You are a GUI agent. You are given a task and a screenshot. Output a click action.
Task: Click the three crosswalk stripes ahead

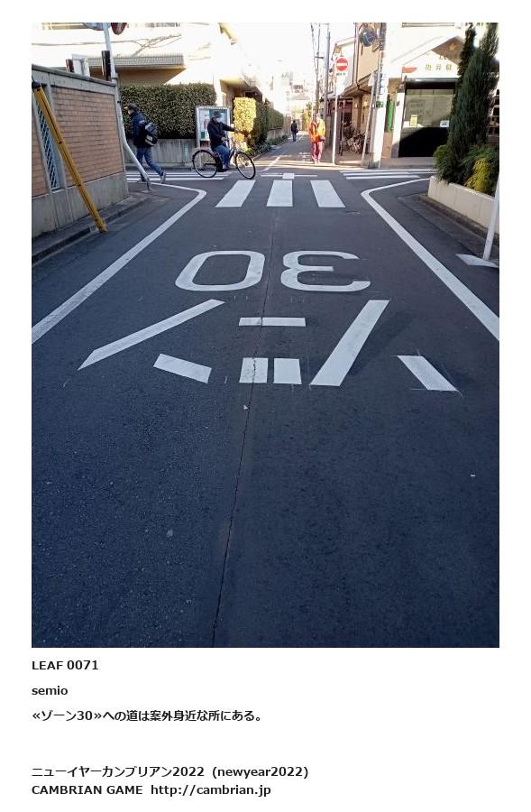[280, 194]
